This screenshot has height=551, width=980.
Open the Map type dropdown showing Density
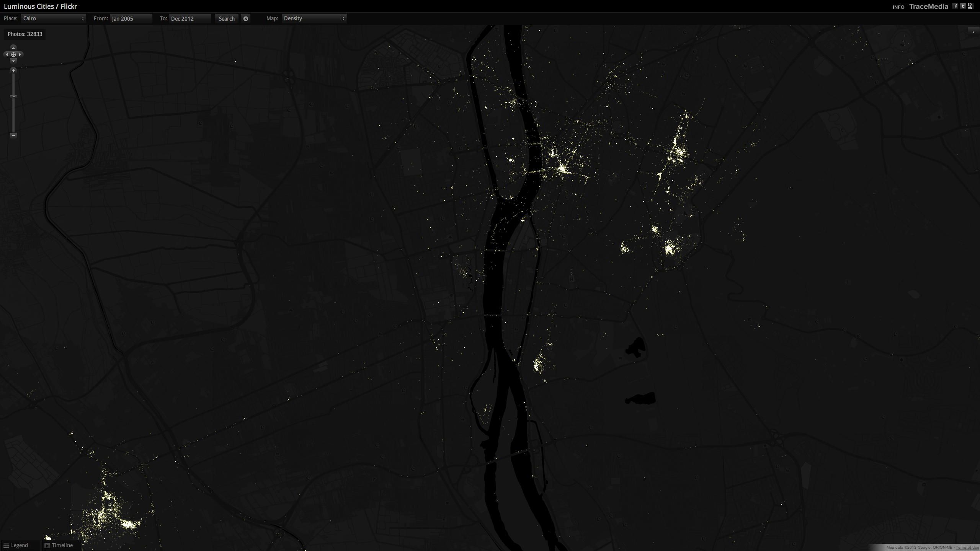point(314,18)
